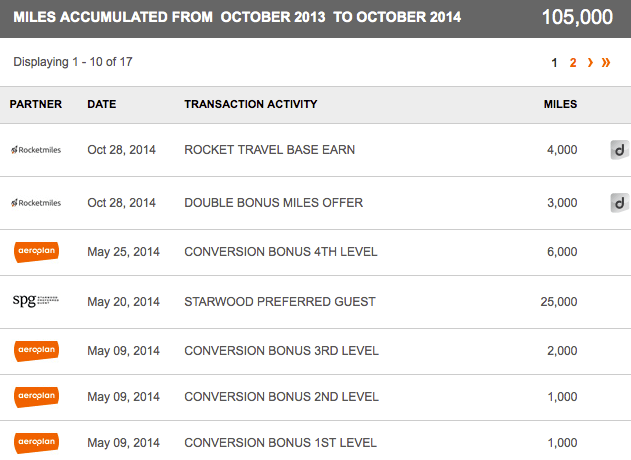Image resolution: width=631 pixels, height=460 pixels.
Task: Sort by the Miles column header
Action: pos(560,104)
